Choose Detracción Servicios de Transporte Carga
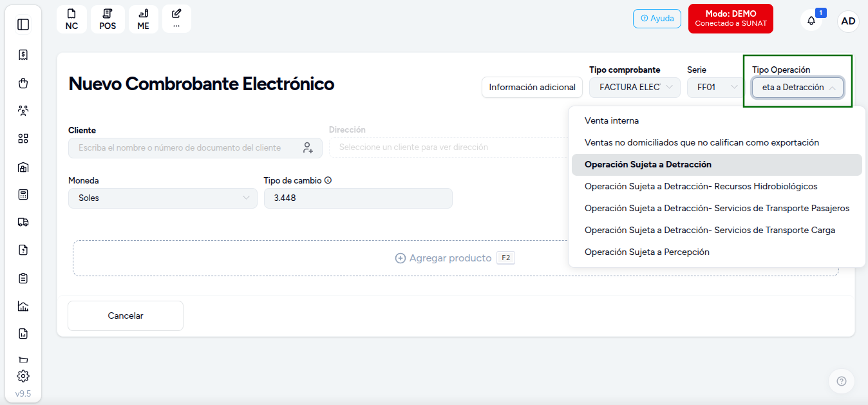The image size is (868, 405). click(717, 231)
